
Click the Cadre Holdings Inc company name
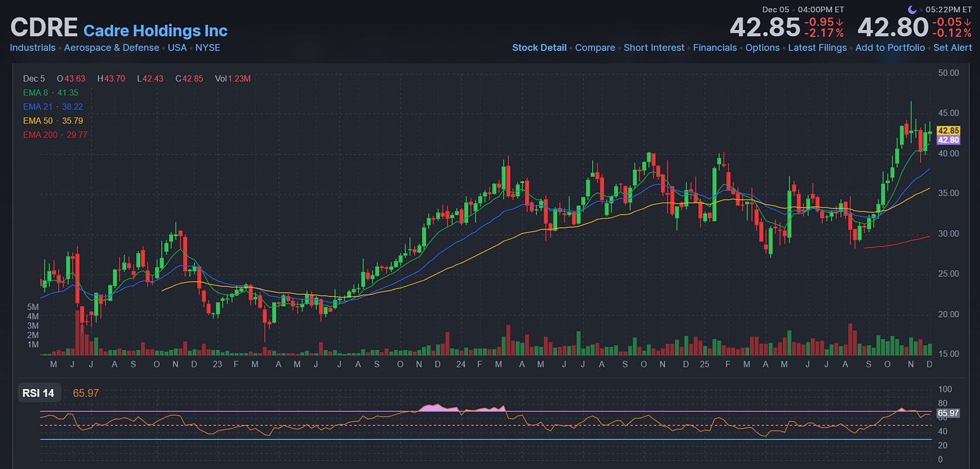pos(155,30)
